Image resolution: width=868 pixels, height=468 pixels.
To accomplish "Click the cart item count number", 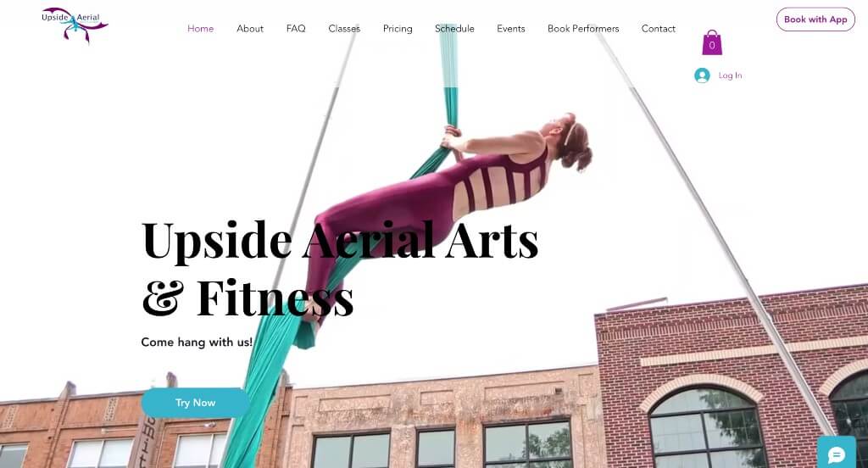I will pyautogui.click(x=712, y=46).
